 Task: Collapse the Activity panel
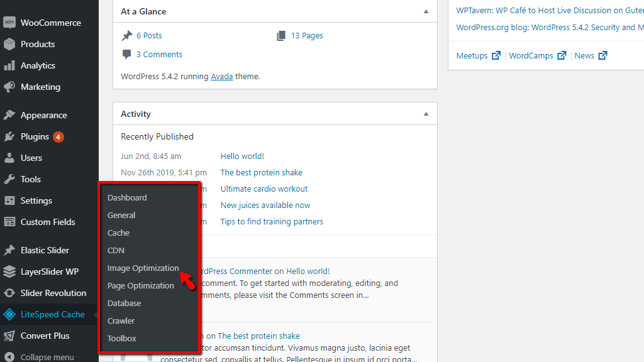tap(426, 114)
